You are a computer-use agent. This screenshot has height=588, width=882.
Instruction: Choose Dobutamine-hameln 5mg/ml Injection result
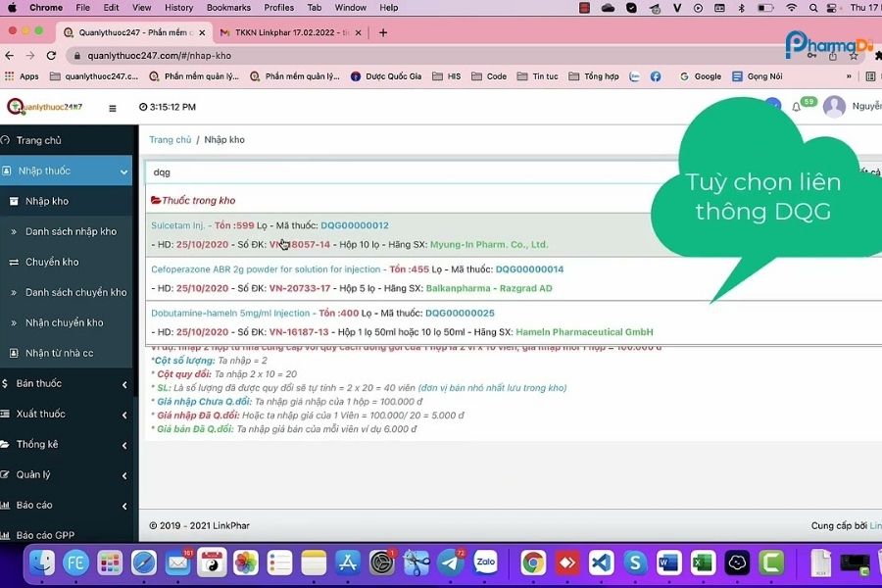[230, 314]
